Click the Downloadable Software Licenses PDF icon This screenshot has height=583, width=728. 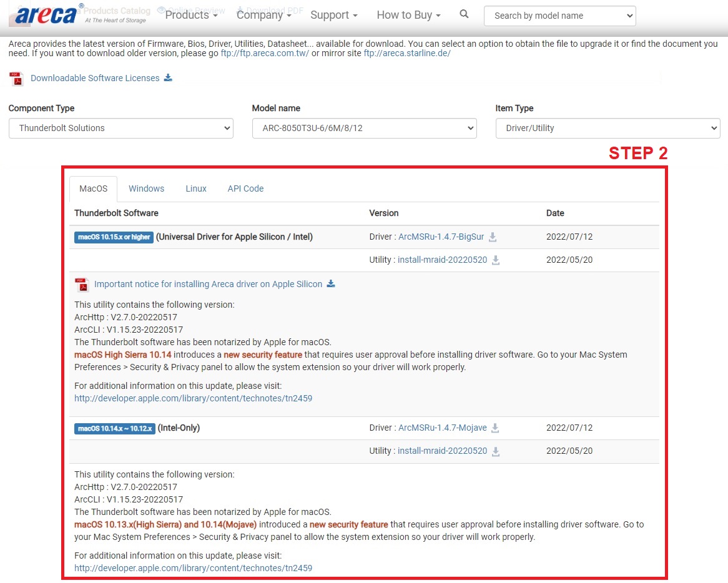[17, 79]
